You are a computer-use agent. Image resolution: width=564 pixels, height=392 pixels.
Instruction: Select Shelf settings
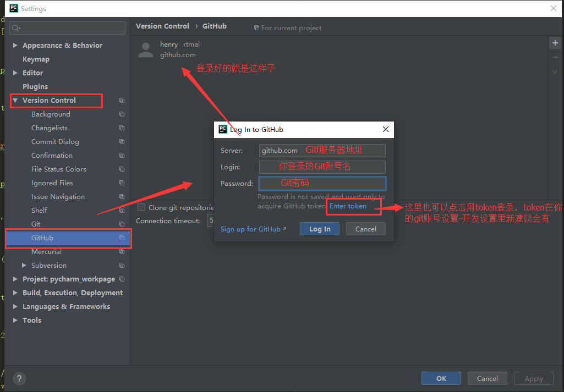pyautogui.click(x=39, y=210)
